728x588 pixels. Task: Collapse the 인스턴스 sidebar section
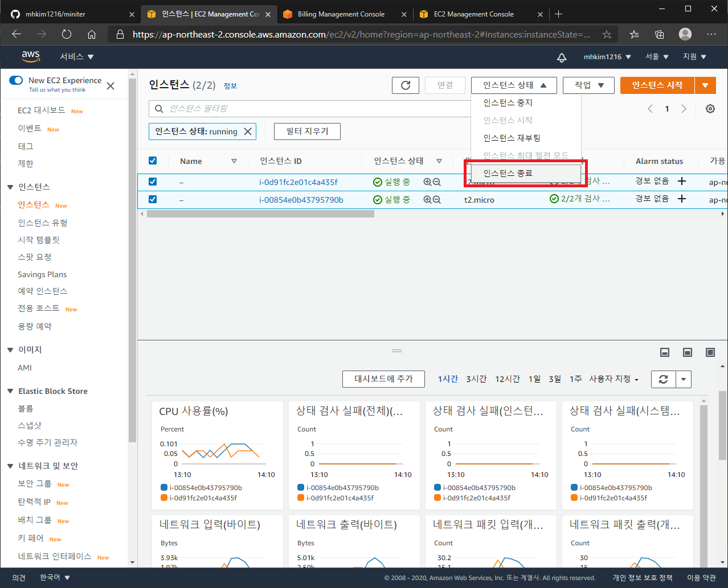[x=10, y=187]
